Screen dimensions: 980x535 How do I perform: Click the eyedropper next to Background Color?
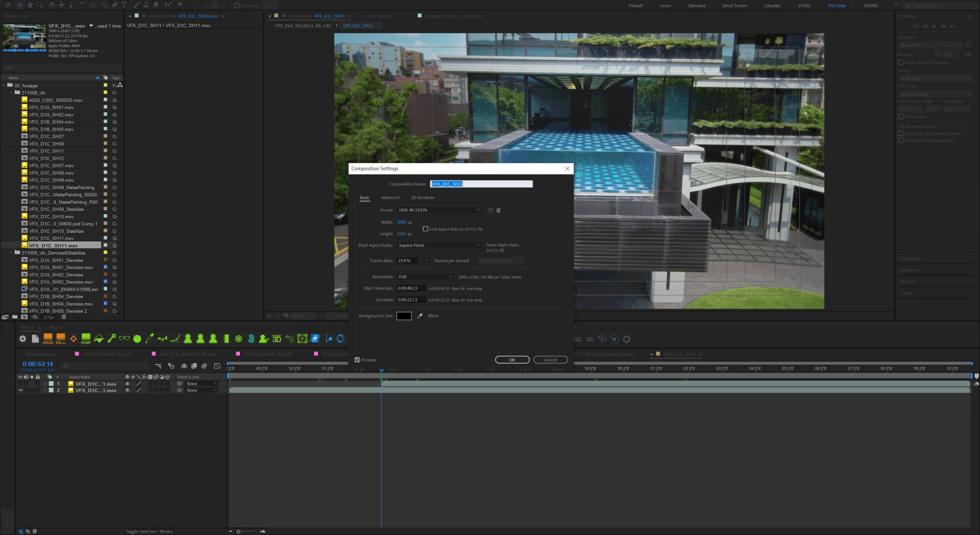tap(420, 316)
